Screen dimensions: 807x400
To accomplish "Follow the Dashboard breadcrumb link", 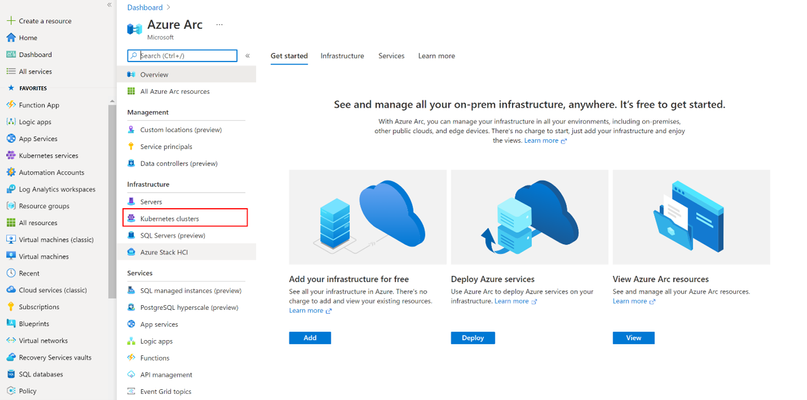I will (145, 7).
